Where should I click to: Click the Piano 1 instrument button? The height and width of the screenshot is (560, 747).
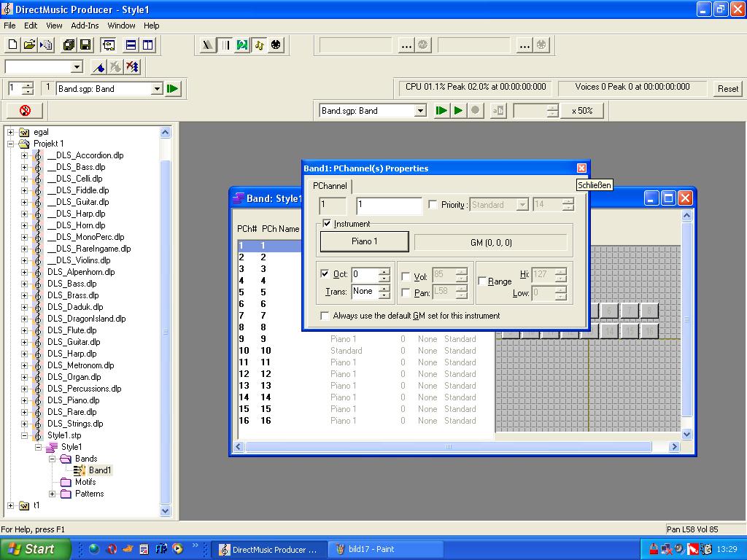364,241
